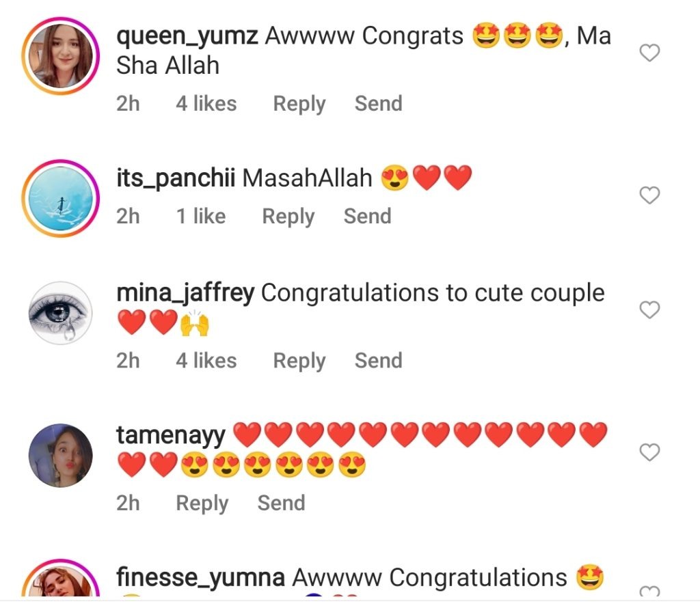View 1 like on its_panchii's comment
Screen dimensions: 700x608
coord(201,217)
